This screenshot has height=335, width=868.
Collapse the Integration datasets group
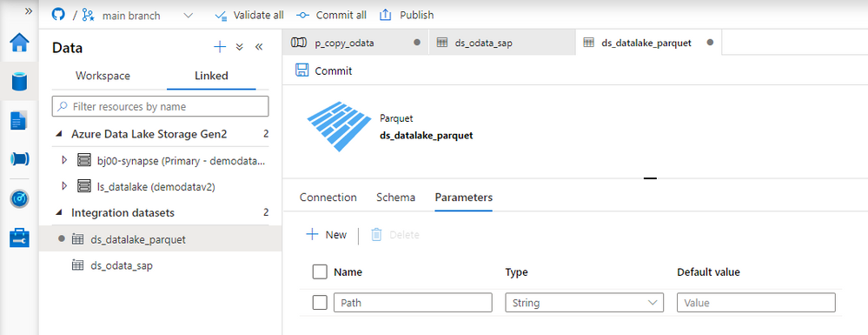59,212
